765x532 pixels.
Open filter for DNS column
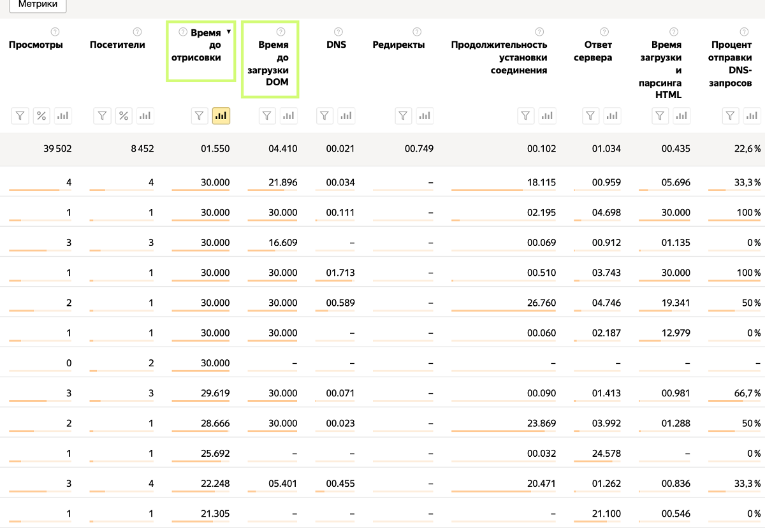(x=325, y=115)
